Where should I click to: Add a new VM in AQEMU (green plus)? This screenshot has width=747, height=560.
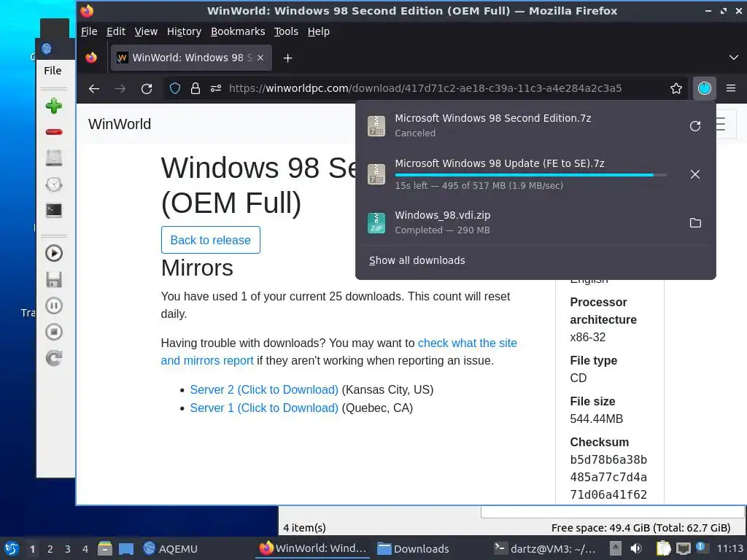[x=54, y=106]
